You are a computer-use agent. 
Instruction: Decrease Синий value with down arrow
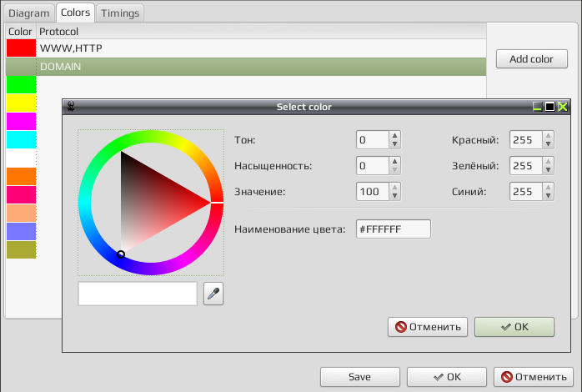(548, 196)
